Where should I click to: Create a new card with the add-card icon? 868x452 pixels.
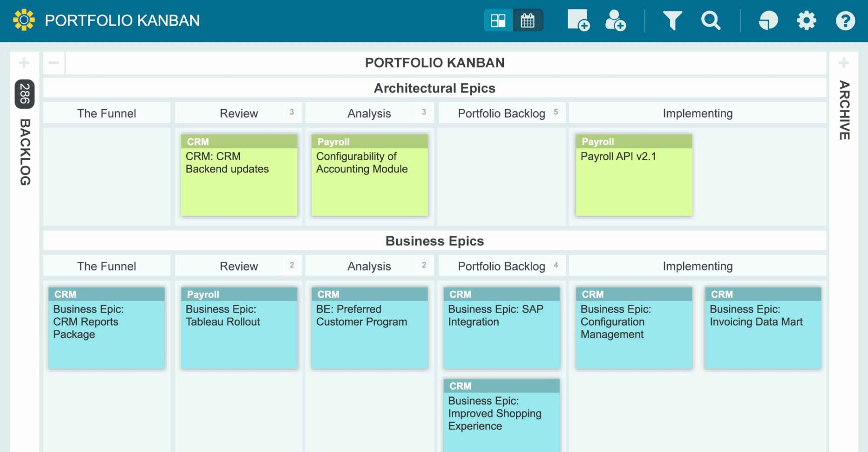(x=577, y=20)
